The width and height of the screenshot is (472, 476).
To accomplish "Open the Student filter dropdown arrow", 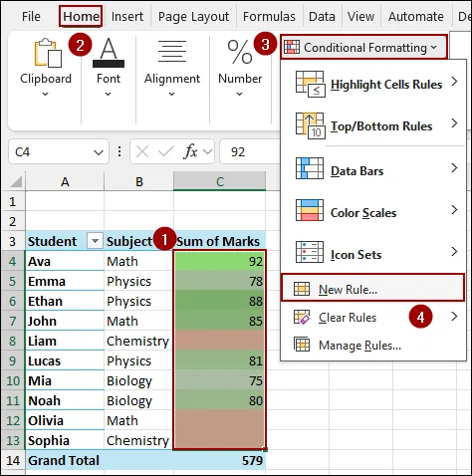I will (x=95, y=241).
